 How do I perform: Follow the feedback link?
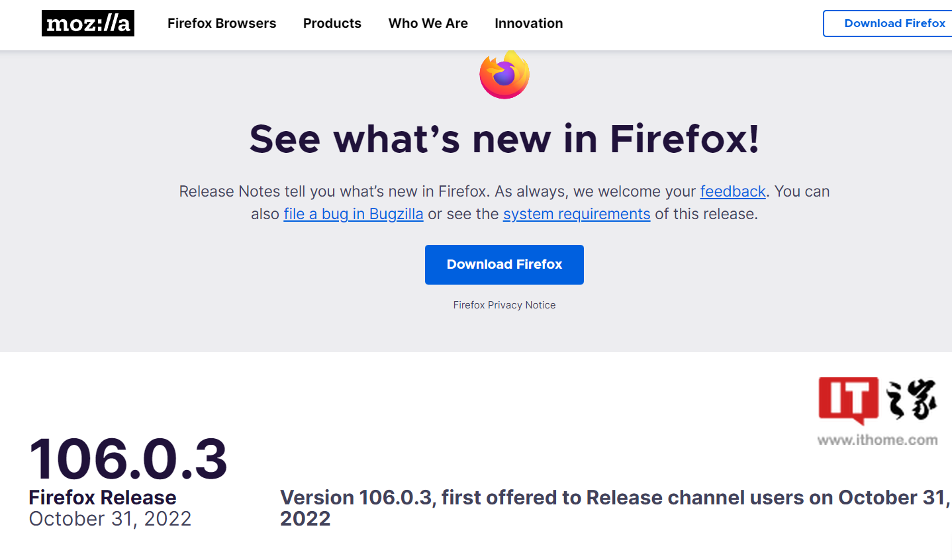[733, 191]
